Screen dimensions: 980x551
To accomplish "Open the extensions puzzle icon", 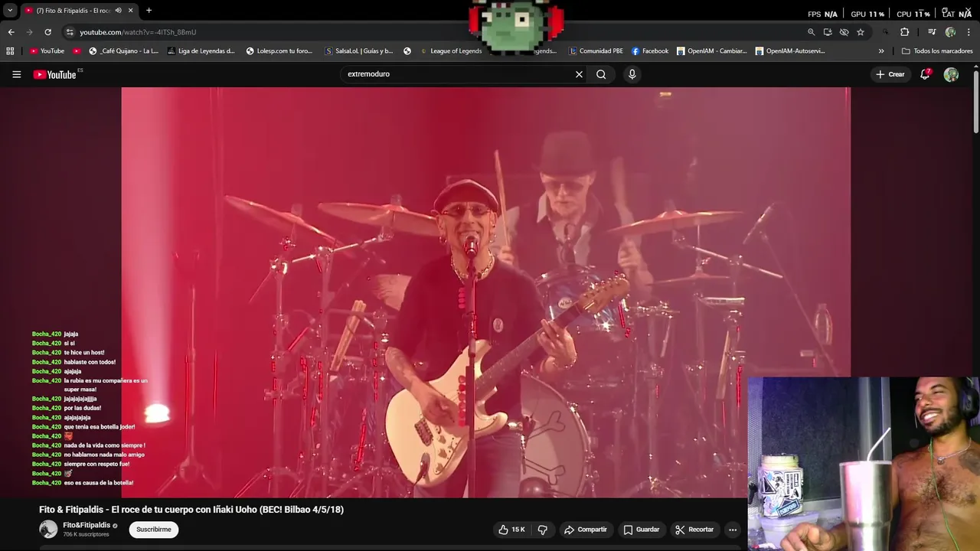I will point(904,32).
